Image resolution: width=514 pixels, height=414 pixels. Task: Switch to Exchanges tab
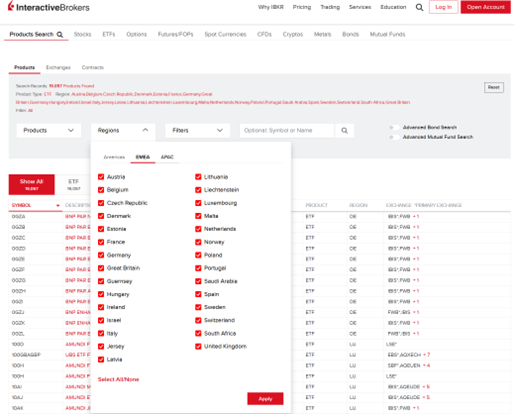[x=58, y=67]
